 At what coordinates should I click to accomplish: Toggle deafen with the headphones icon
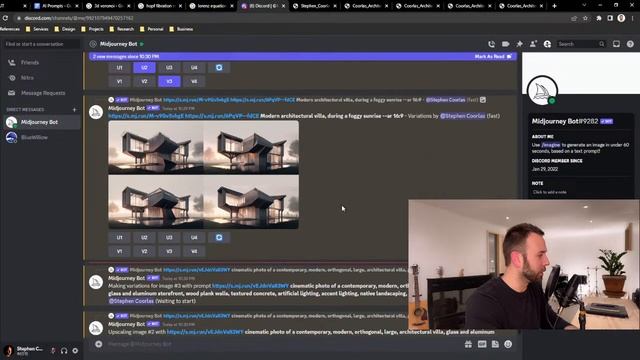pos(64,351)
